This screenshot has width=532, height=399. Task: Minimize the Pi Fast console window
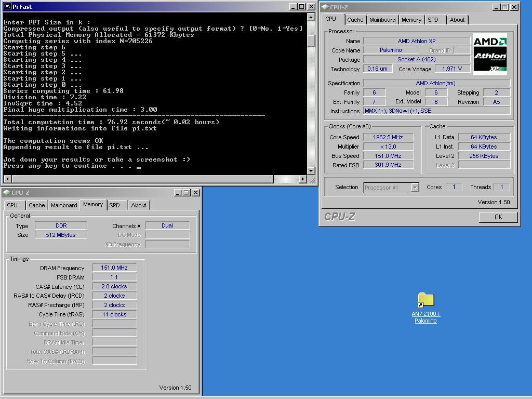pos(294,6)
